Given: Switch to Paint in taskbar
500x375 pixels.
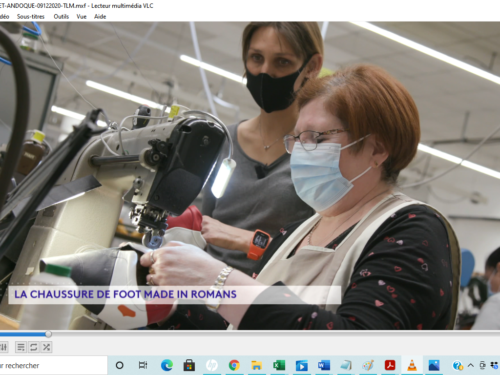Looking at the screenshot, I should (x=368, y=365).
